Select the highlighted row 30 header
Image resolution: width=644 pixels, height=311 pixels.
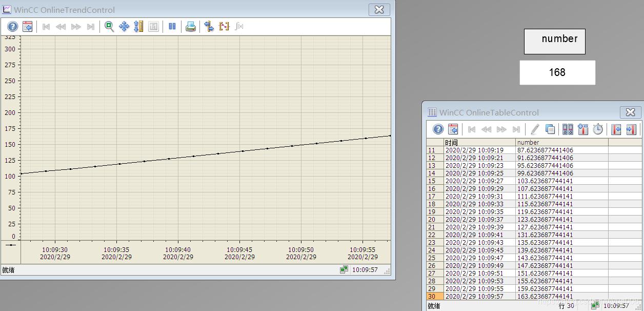(435, 297)
